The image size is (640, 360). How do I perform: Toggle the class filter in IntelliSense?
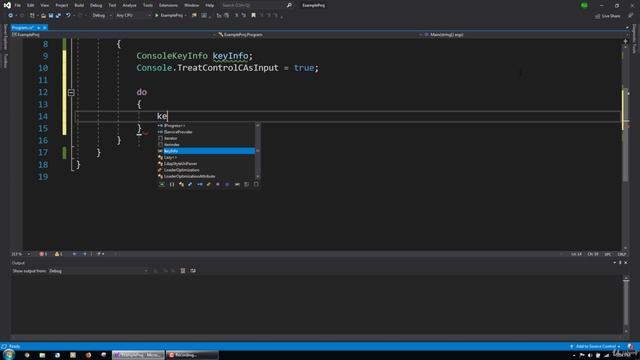coord(181,184)
